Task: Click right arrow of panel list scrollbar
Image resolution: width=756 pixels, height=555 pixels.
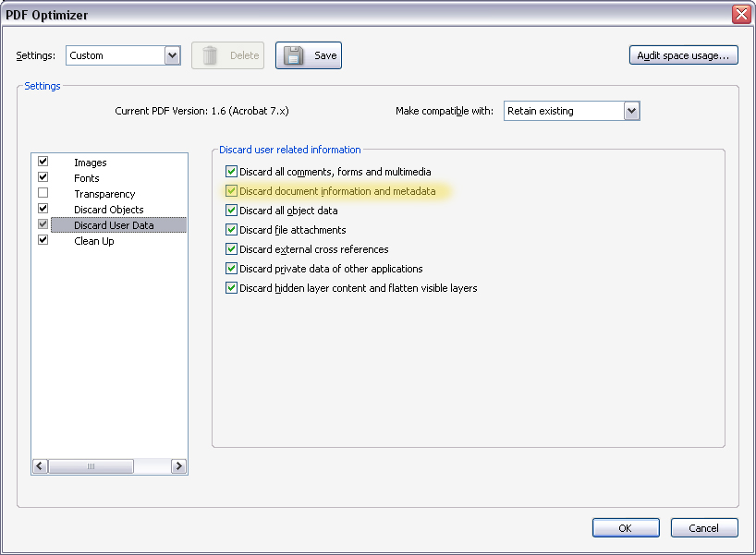Action: [179, 465]
